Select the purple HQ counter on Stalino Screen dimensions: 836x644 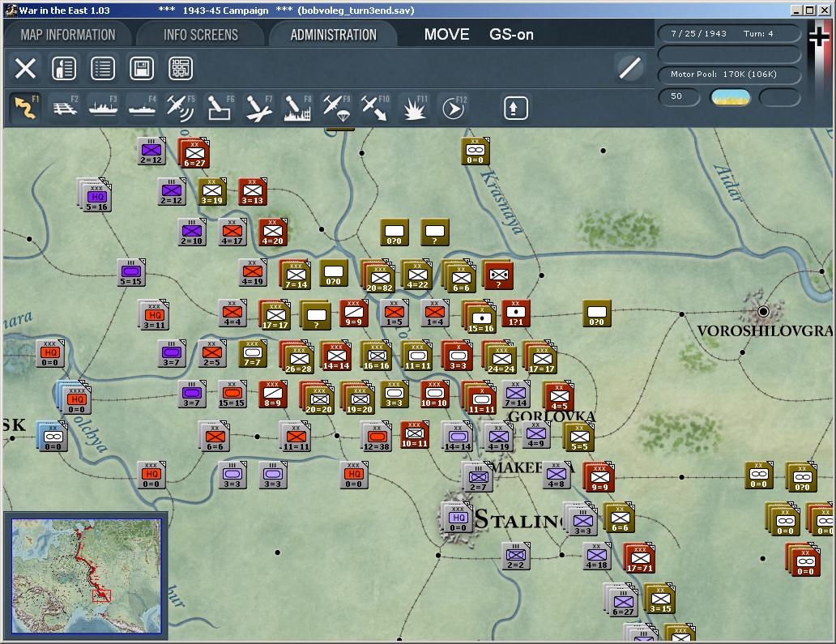pyautogui.click(x=457, y=518)
